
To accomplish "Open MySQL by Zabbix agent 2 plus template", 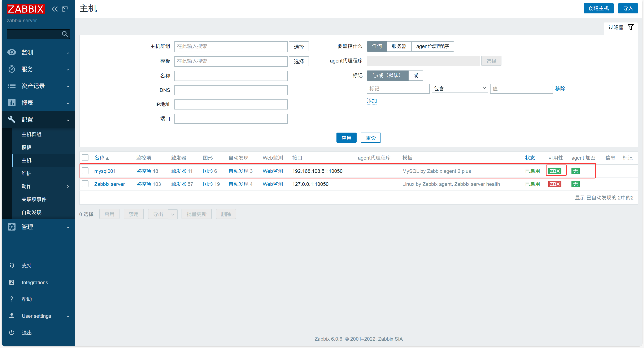I will tap(436, 171).
